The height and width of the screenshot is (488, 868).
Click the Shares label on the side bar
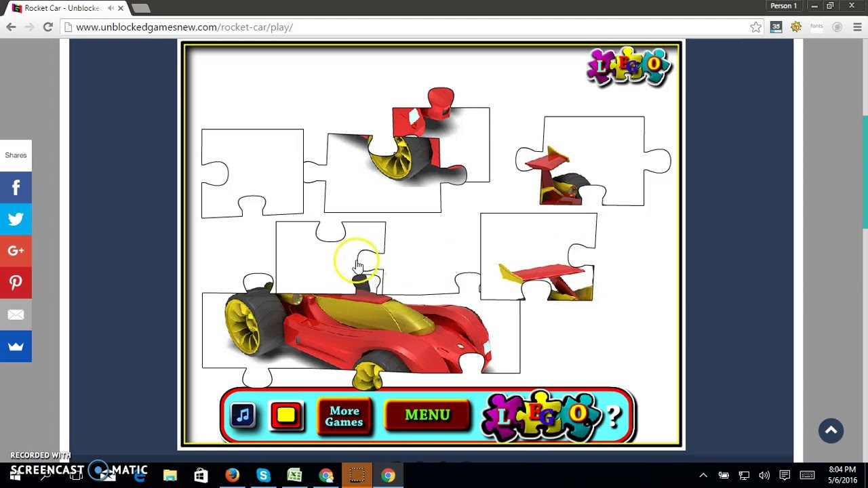16,155
